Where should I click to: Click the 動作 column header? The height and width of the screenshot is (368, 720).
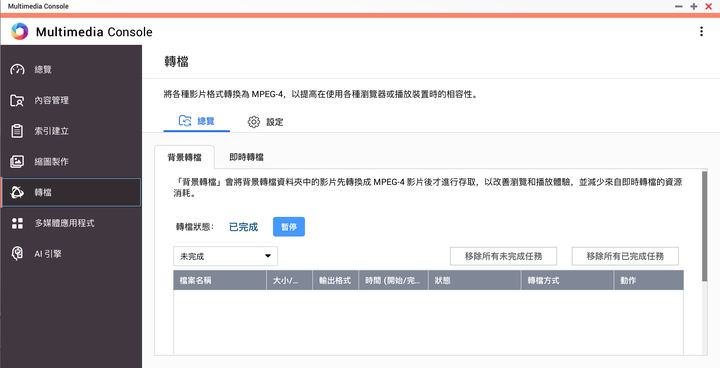click(x=649, y=280)
